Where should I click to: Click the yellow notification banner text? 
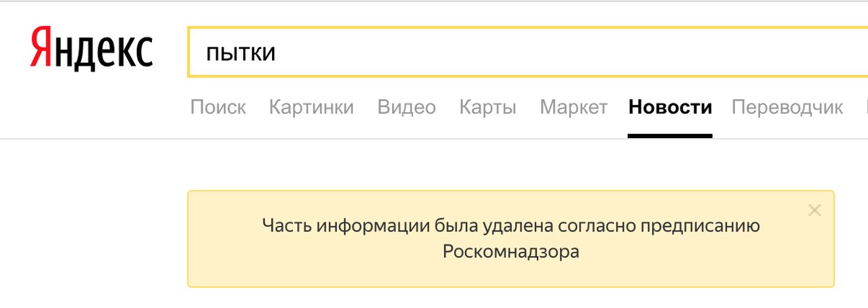coord(511,239)
